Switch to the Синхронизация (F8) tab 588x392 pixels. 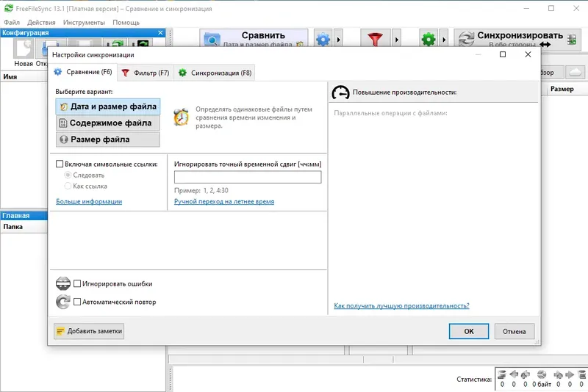pyautogui.click(x=215, y=73)
